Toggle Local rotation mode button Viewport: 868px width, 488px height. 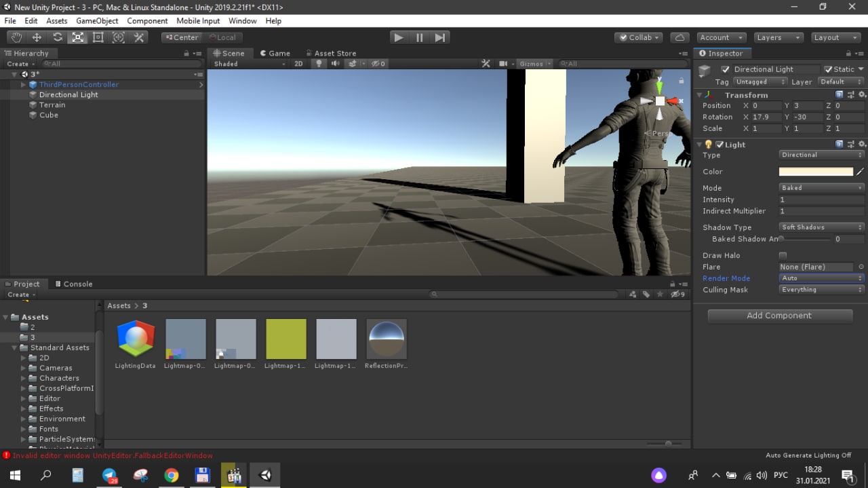(x=222, y=37)
